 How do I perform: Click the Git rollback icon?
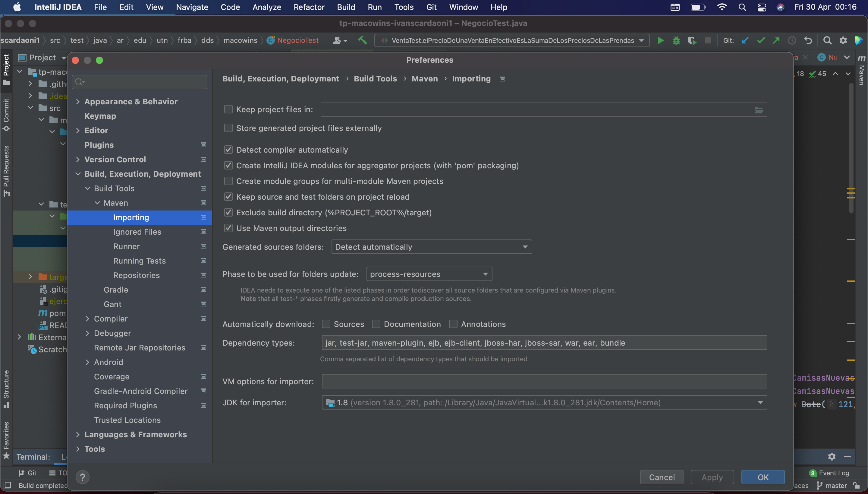tap(808, 41)
